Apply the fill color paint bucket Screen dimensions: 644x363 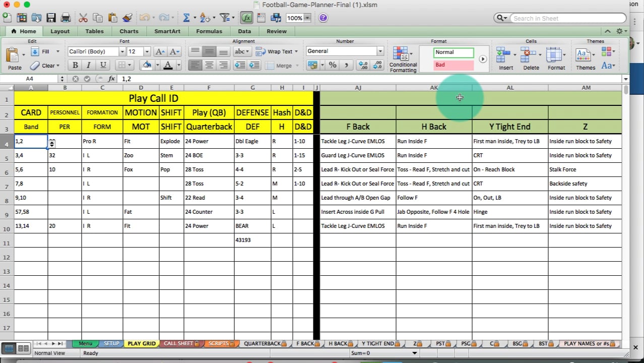(x=147, y=65)
